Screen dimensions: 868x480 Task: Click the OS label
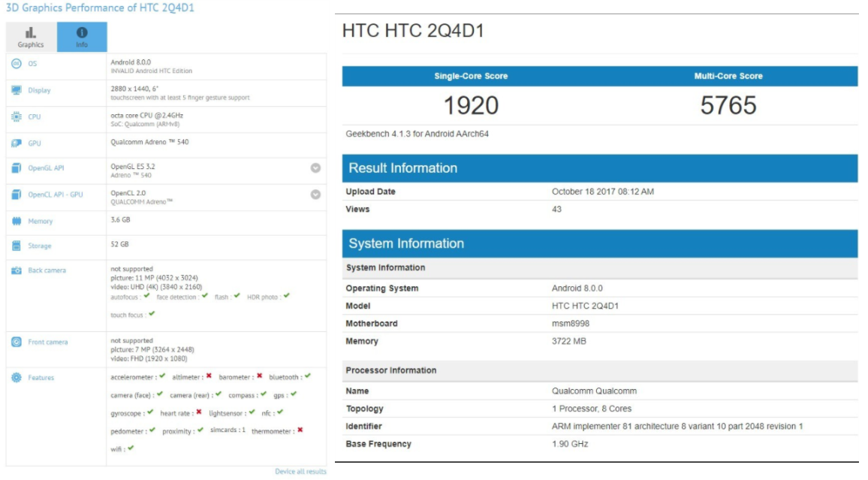[32, 64]
